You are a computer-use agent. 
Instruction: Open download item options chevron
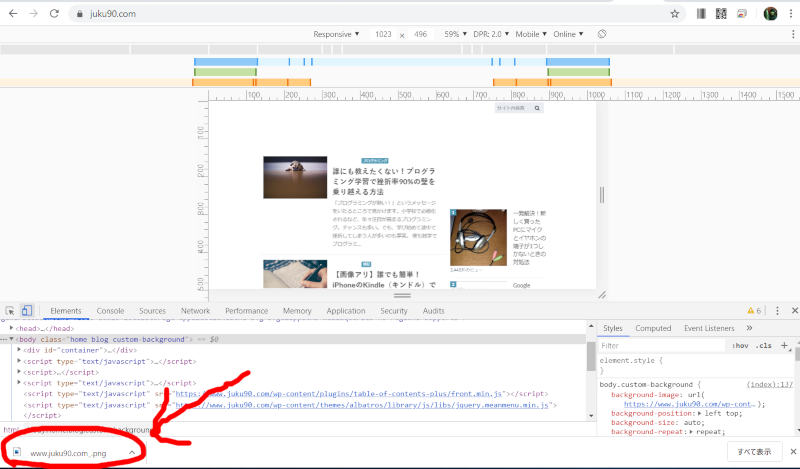click(132, 453)
